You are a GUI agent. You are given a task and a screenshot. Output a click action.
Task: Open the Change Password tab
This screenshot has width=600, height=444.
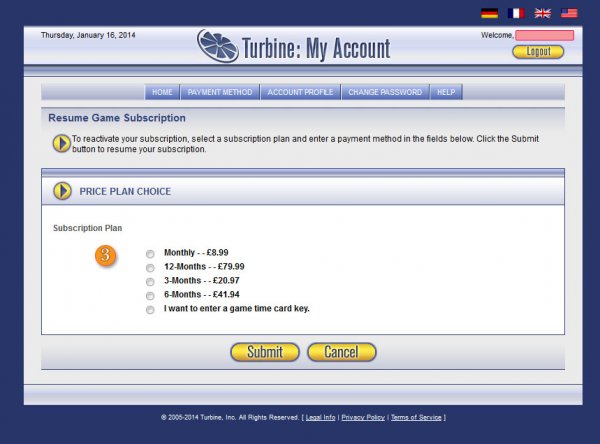click(385, 92)
